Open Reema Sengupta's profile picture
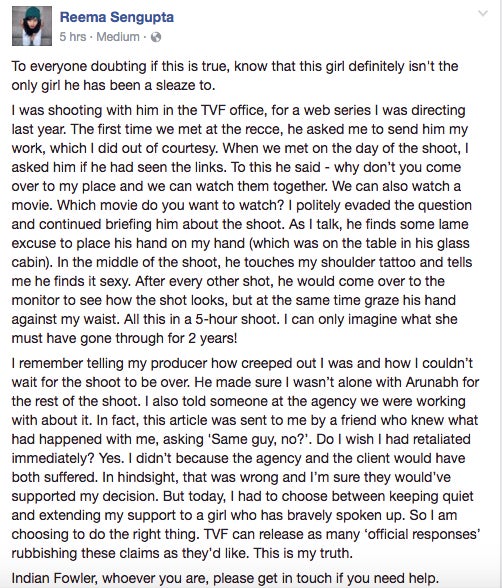 [32, 26]
